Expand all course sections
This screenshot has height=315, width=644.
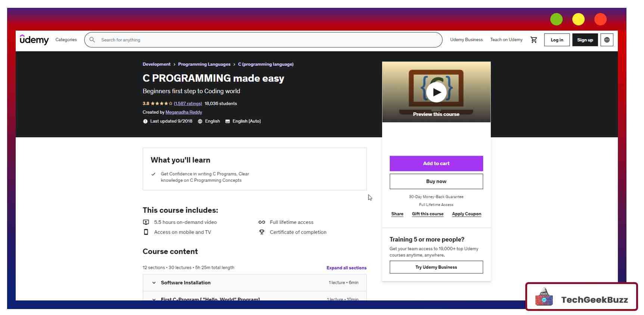pos(346,268)
